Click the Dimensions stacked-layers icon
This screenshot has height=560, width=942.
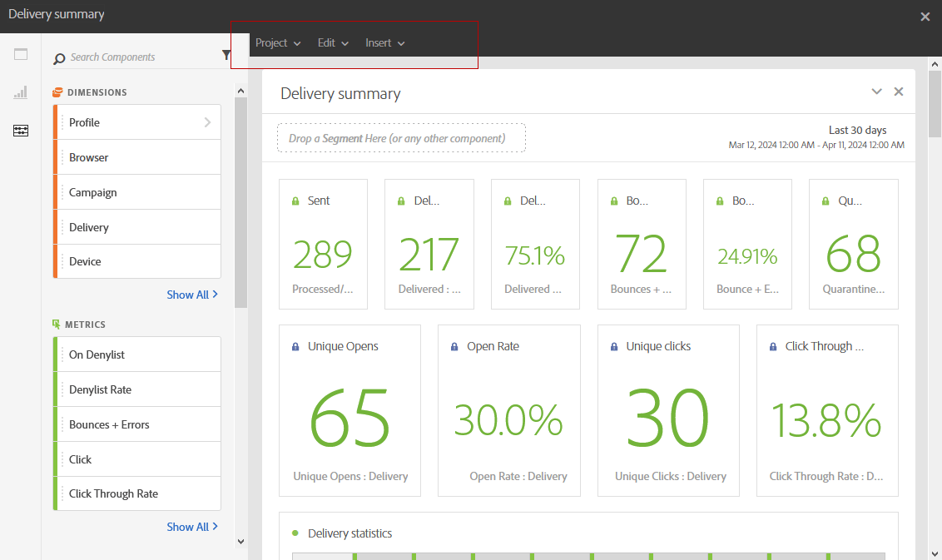point(57,92)
